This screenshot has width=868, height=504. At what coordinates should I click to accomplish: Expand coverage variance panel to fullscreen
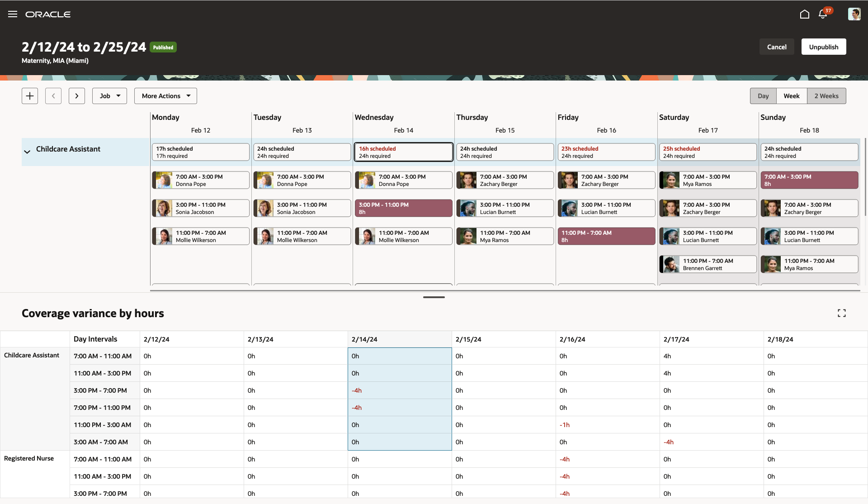841,313
